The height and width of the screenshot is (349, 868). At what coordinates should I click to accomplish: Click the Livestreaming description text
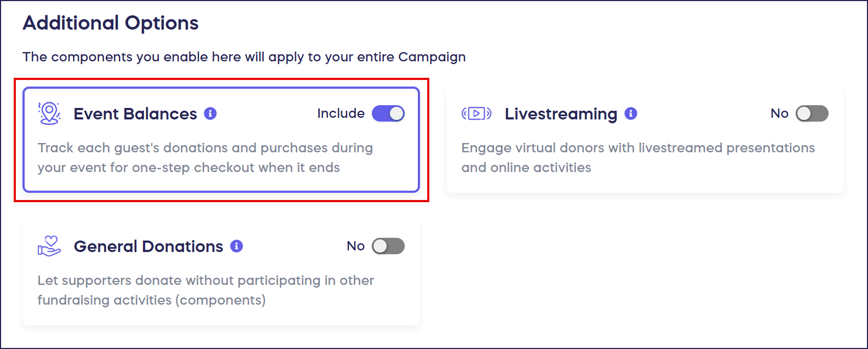pyautogui.click(x=638, y=158)
